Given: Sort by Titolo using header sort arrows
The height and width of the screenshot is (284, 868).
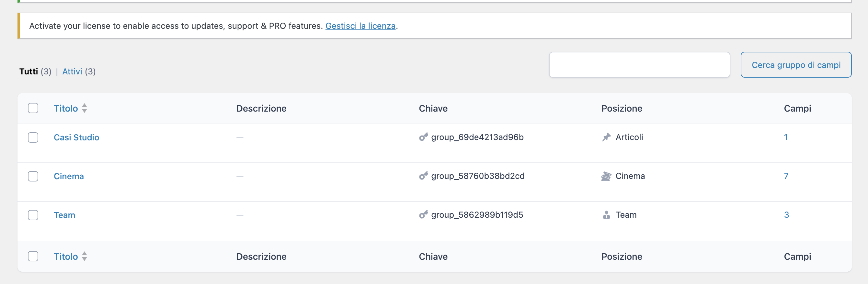Looking at the screenshot, I should tap(84, 108).
